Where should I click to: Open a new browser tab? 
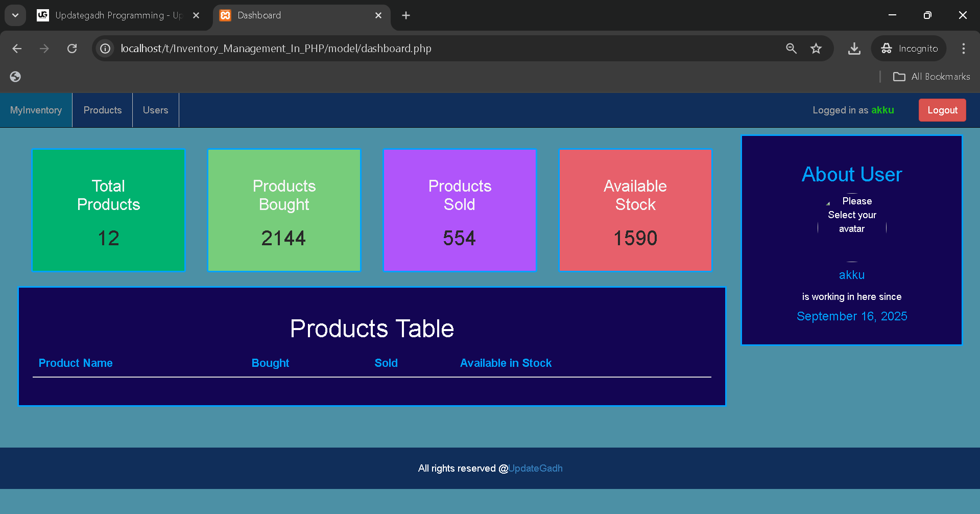(x=406, y=15)
